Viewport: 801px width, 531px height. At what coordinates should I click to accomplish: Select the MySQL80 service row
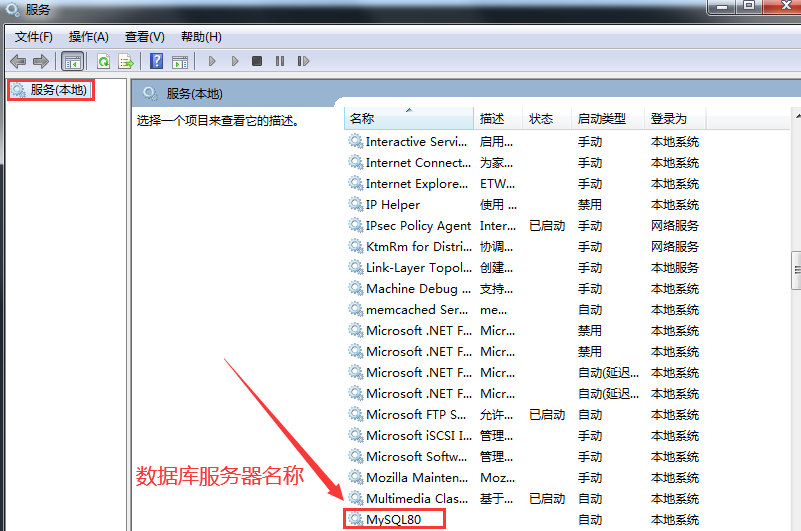524,520
